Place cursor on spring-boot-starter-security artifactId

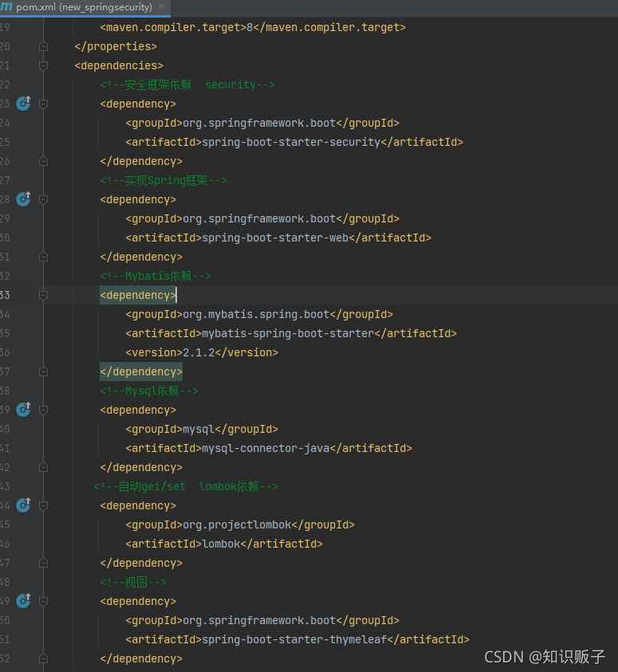click(x=294, y=142)
